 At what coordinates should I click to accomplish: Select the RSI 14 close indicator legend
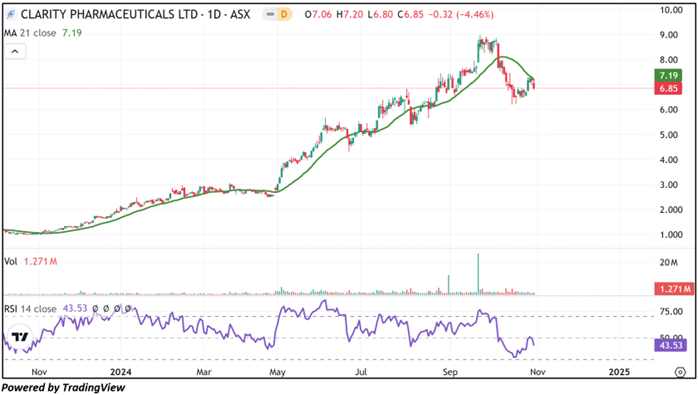(30, 309)
